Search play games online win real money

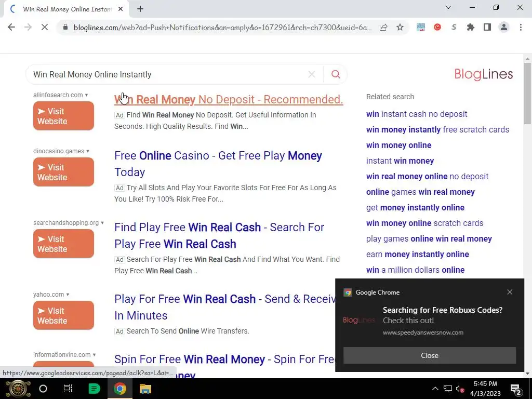(429, 239)
